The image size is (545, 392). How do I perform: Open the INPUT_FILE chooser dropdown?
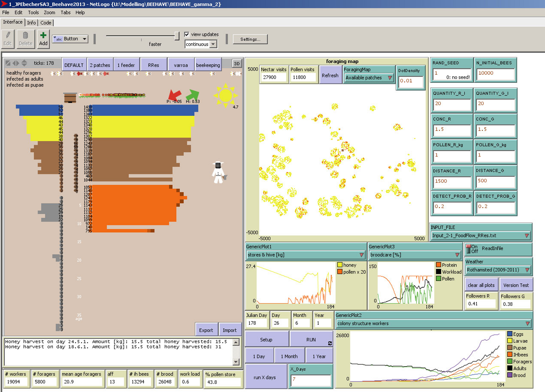click(481, 235)
